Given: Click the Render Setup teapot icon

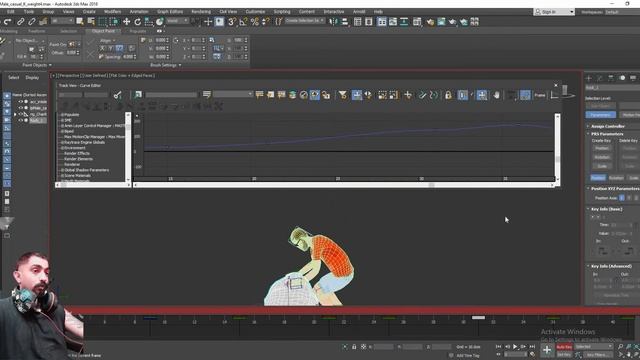Looking at the screenshot, I should 430,22.
